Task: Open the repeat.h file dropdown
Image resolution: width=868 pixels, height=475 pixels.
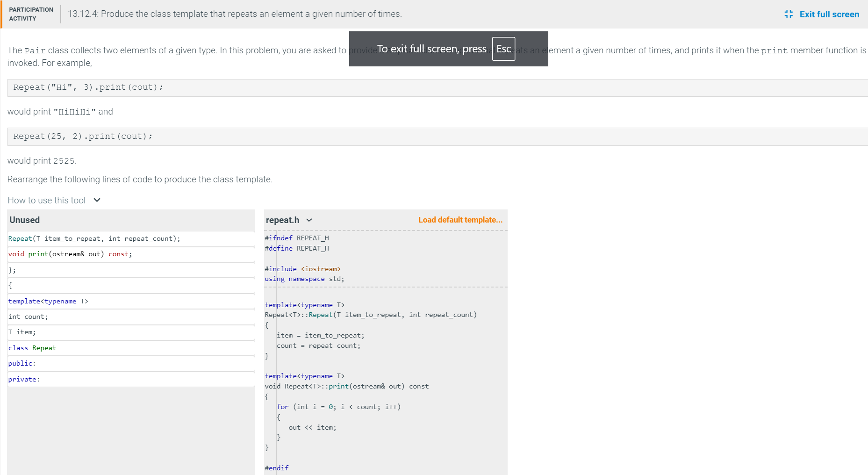Action: click(309, 220)
